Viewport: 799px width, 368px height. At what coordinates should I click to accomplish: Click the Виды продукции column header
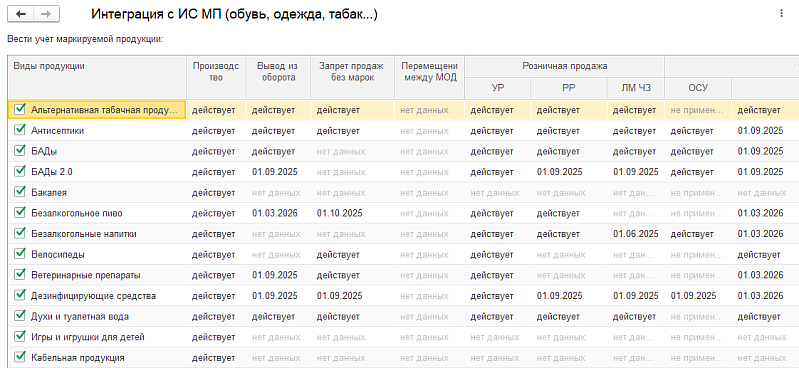click(97, 77)
